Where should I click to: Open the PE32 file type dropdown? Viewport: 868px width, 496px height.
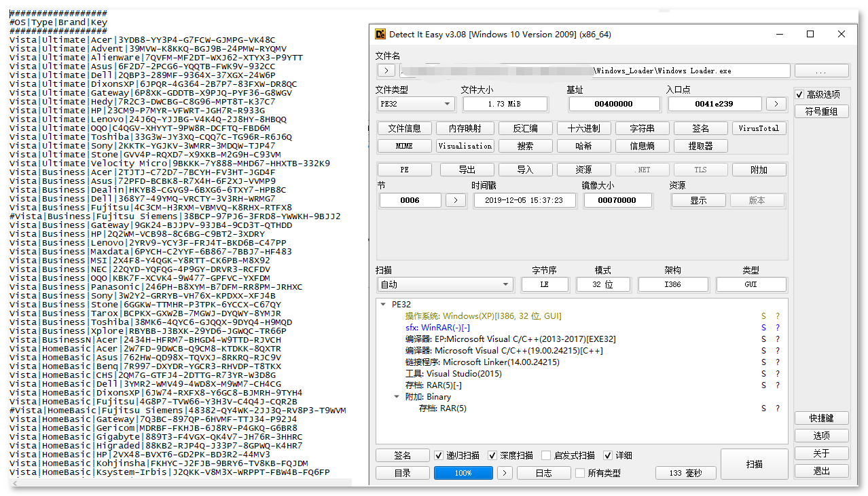(416, 104)
